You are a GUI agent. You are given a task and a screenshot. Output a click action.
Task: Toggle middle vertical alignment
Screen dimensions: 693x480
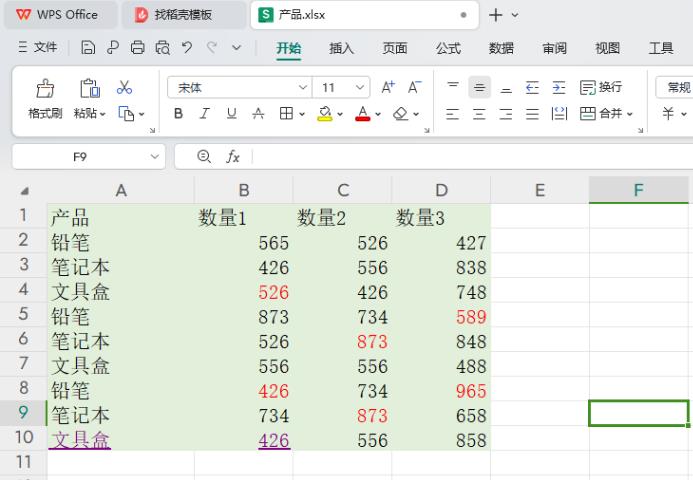[479, 87]
